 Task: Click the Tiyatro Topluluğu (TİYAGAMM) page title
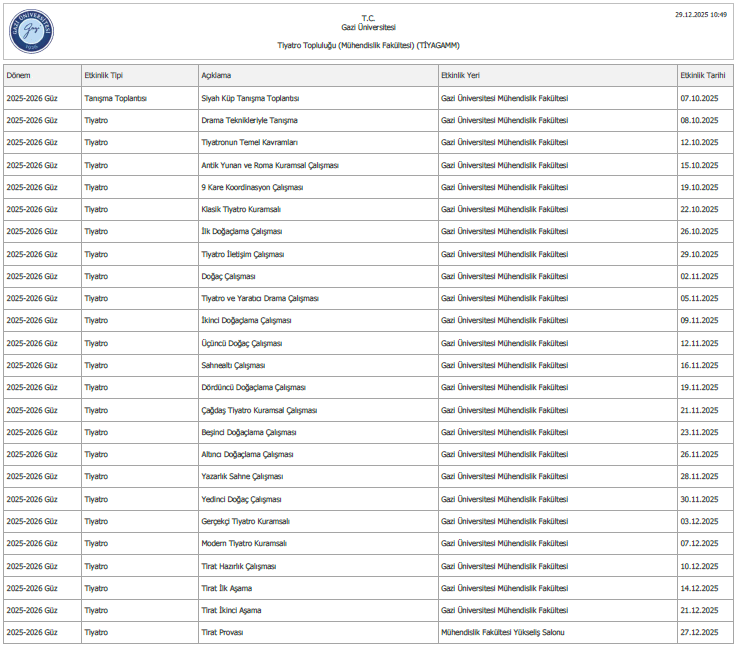point(368,45)
